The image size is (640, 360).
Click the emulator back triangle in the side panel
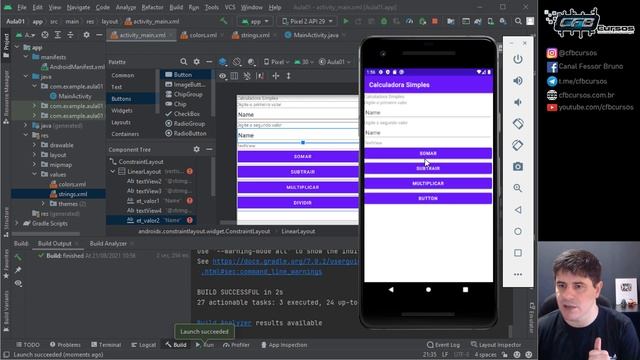[x=518, y=210]
